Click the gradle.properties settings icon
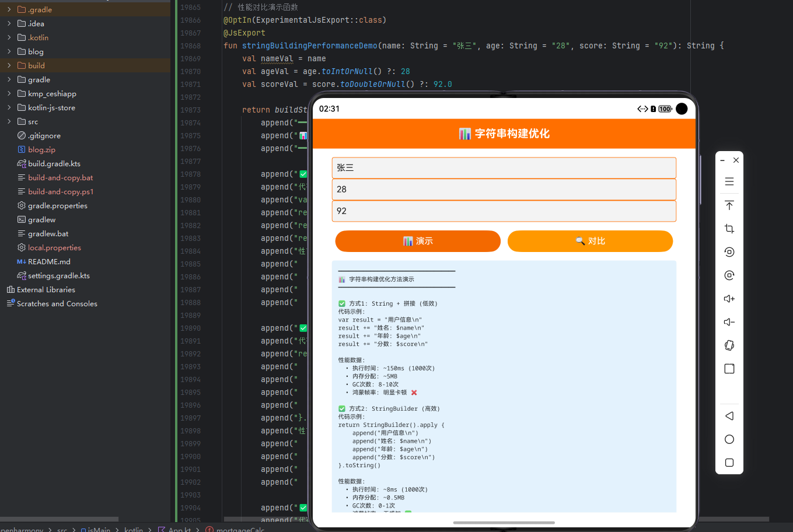 [x=22, y=205]
